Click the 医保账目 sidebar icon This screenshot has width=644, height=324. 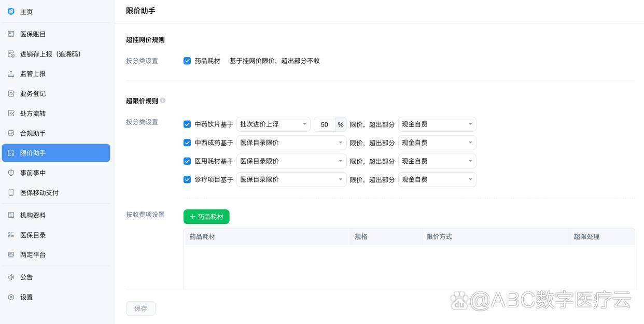[11, 34]
